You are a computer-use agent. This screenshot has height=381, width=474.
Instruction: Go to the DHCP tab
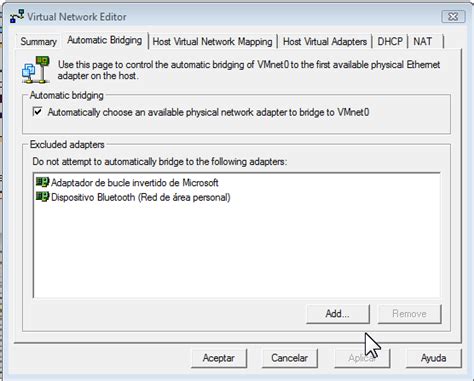click(x=390, y=42)
